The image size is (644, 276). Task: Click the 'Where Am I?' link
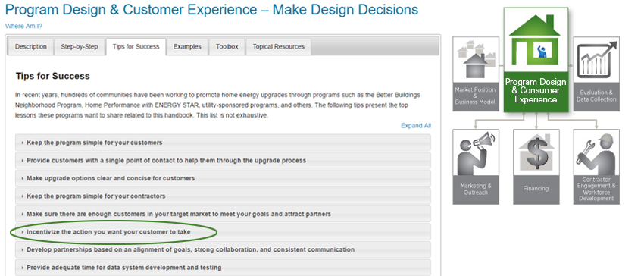click(x=23, y=26)
